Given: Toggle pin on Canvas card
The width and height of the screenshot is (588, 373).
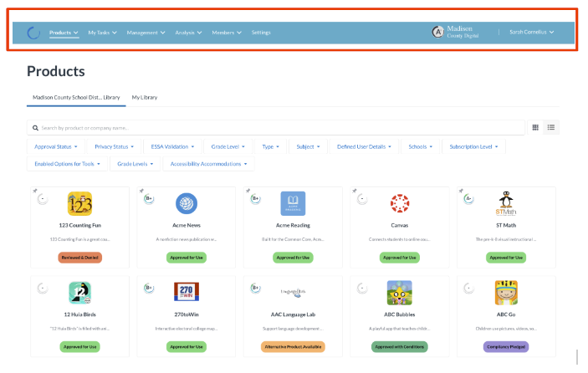Looking at the screenshot, I should pyautogui.click(x=355, y=191).
